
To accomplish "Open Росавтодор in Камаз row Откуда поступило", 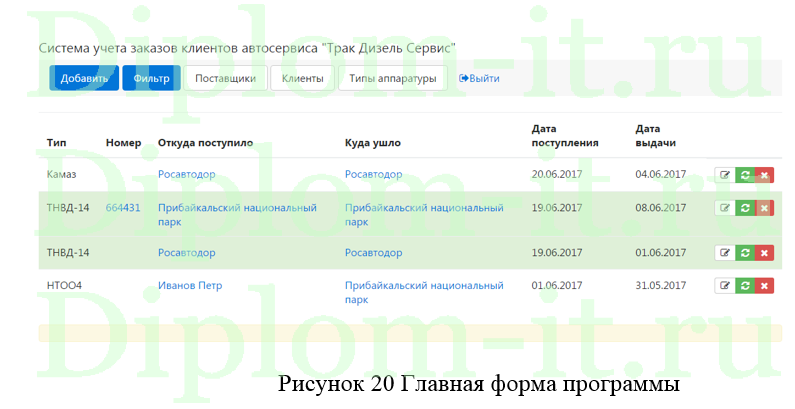I will [x=187, y=174].
